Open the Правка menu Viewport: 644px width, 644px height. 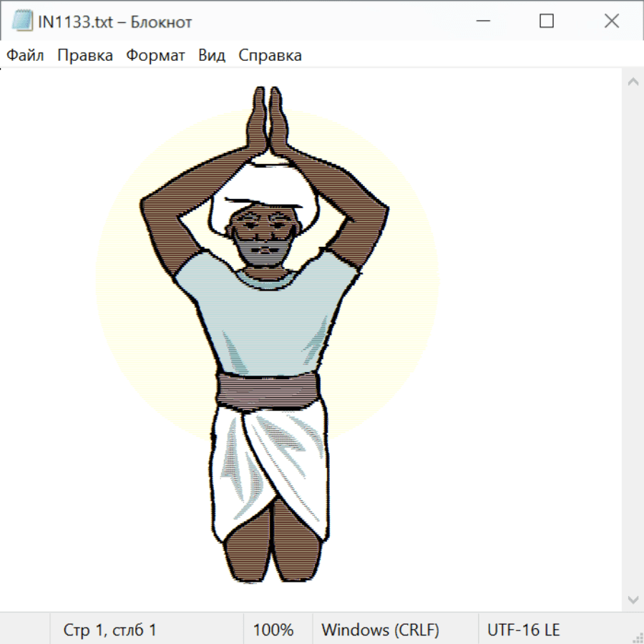85,56
